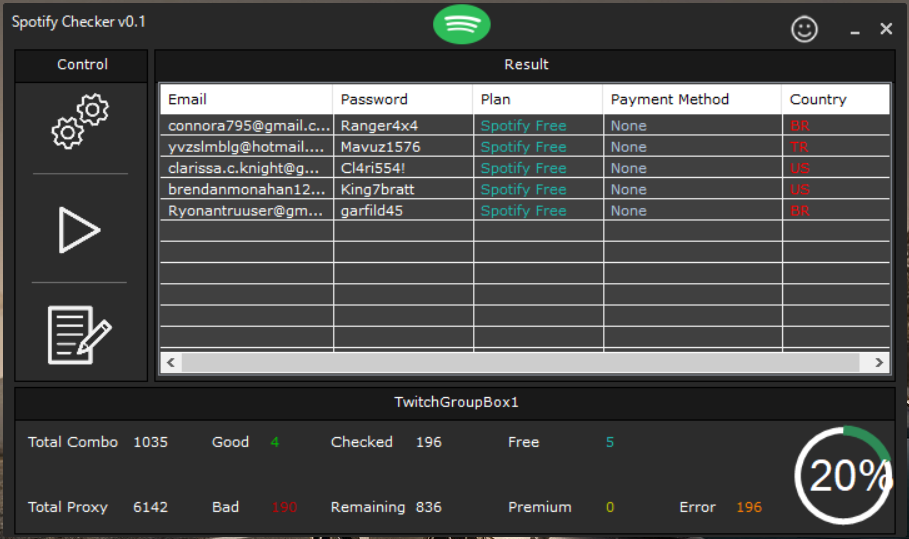Screen dimensions: 909x539
Task: Click the orange Error count 196
Action: (749, 507)
